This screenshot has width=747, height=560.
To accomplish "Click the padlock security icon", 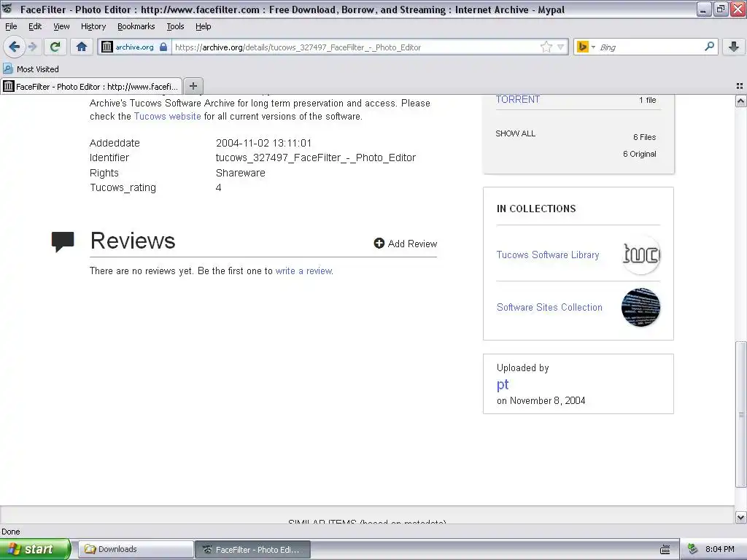I will 163,47.
